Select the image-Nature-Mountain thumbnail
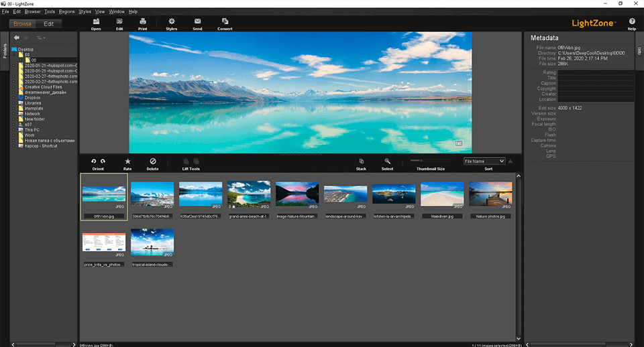The height and width of the screenshot is (347, 644). [297, 195]
